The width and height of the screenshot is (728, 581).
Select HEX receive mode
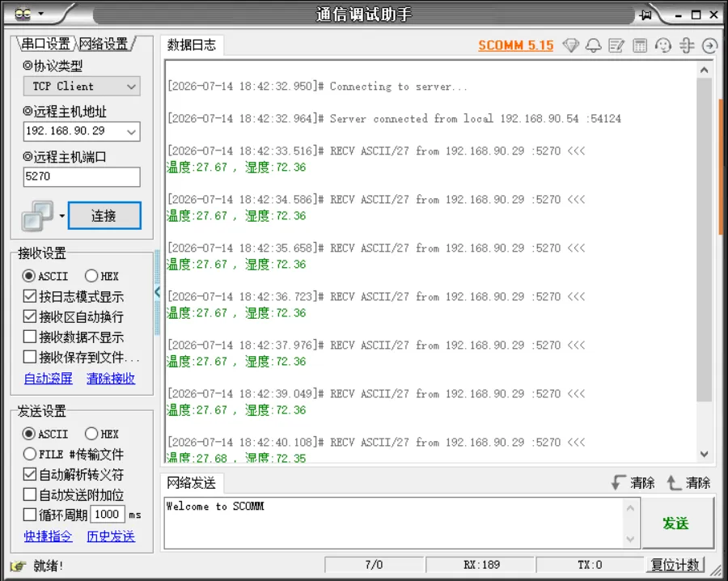click(102, 276)
